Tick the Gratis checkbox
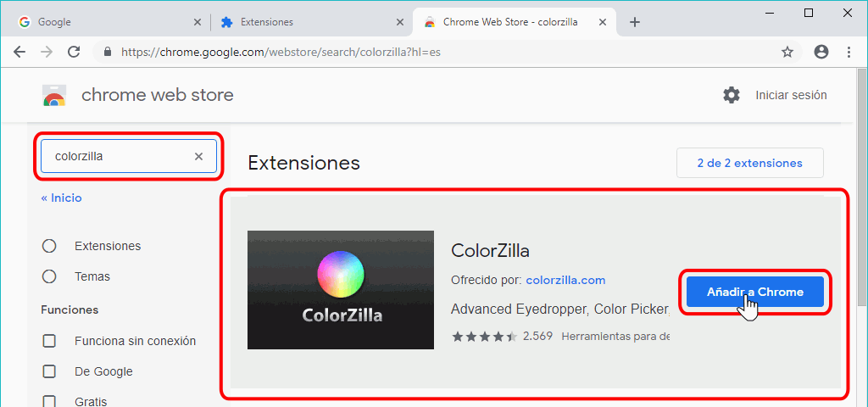The image size is (868, 407). [49, 401]
